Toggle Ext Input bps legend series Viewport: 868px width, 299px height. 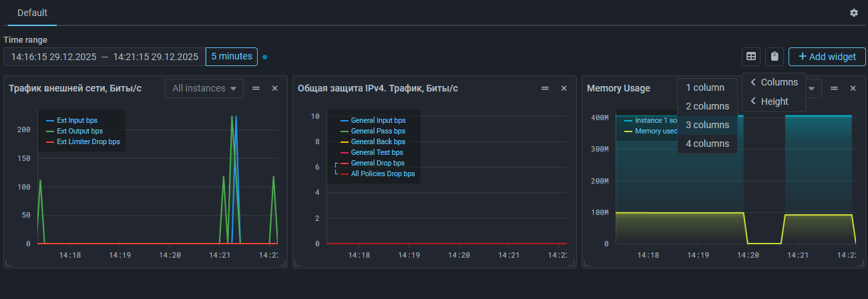pos(77,120)
